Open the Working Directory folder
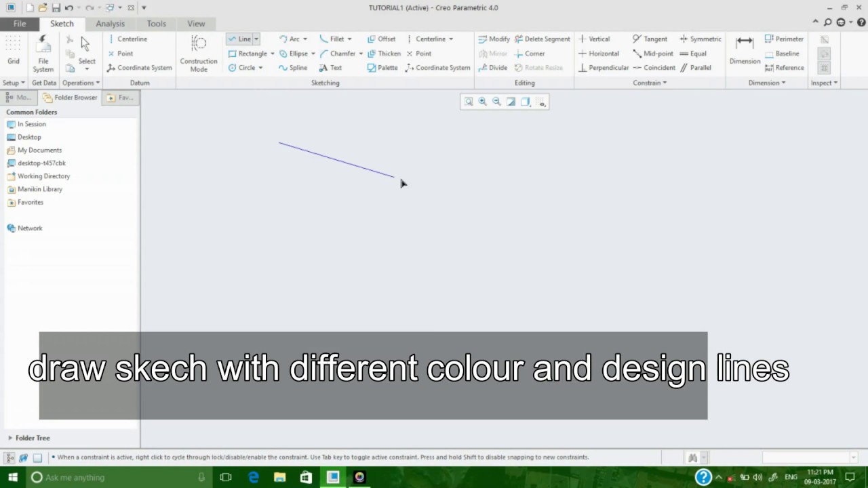This screenshot has width=868, height=488. pyautogui.click(x=38, y=176)
